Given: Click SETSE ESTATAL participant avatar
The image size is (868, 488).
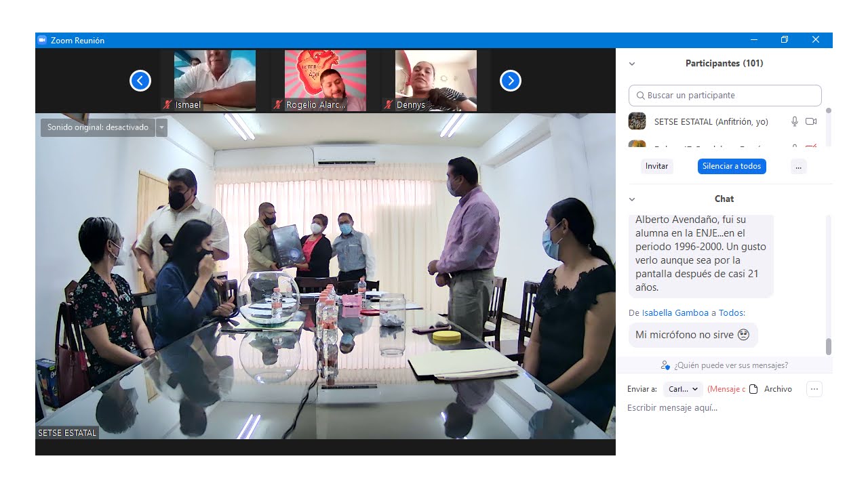Looking at the screenshot, I should 637,121.
